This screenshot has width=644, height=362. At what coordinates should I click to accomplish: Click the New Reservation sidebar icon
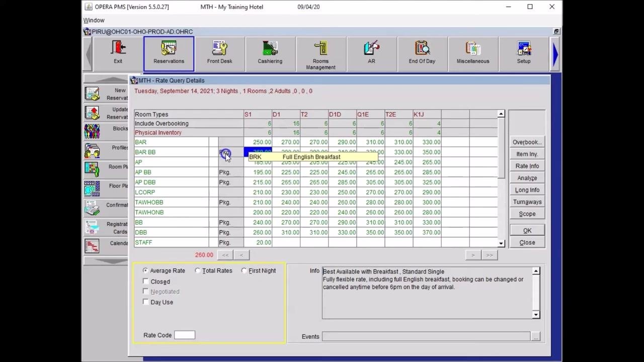(x=92, y=94)
